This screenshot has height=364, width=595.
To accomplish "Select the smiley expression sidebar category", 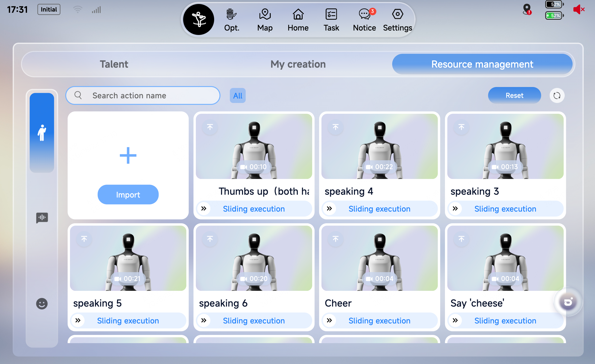I will click(42, 303).
